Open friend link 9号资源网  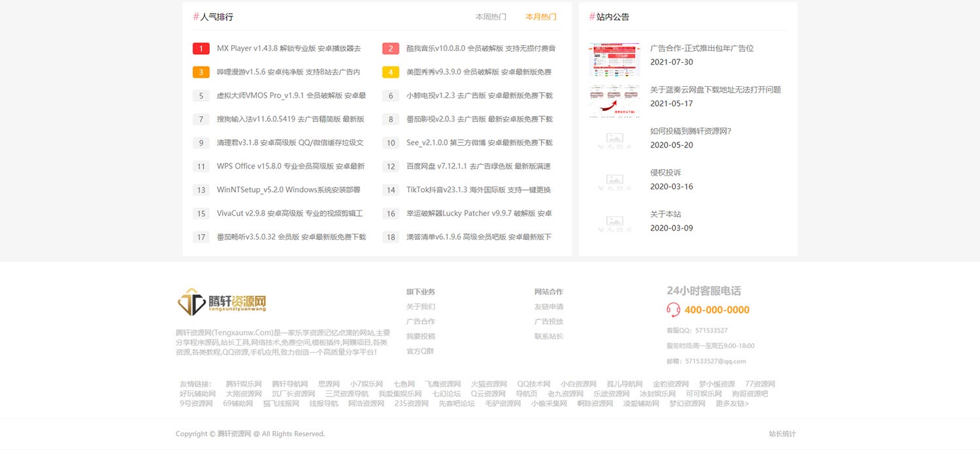197,404
